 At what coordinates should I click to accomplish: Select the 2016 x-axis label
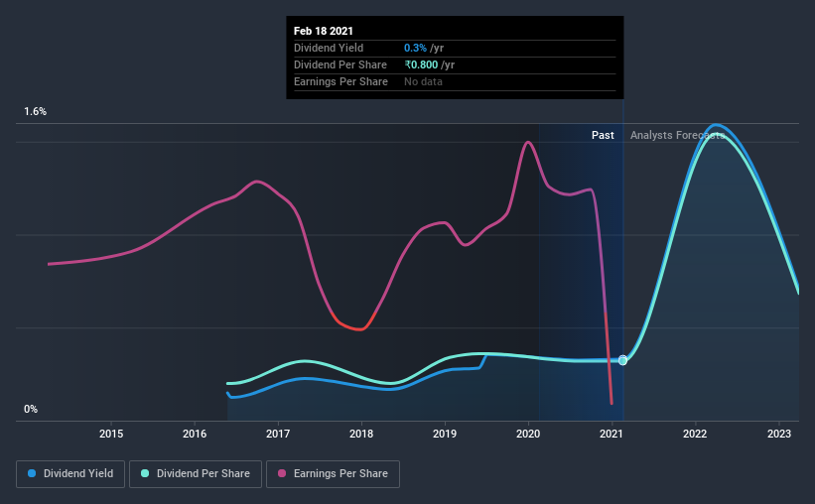coord(195,434)
